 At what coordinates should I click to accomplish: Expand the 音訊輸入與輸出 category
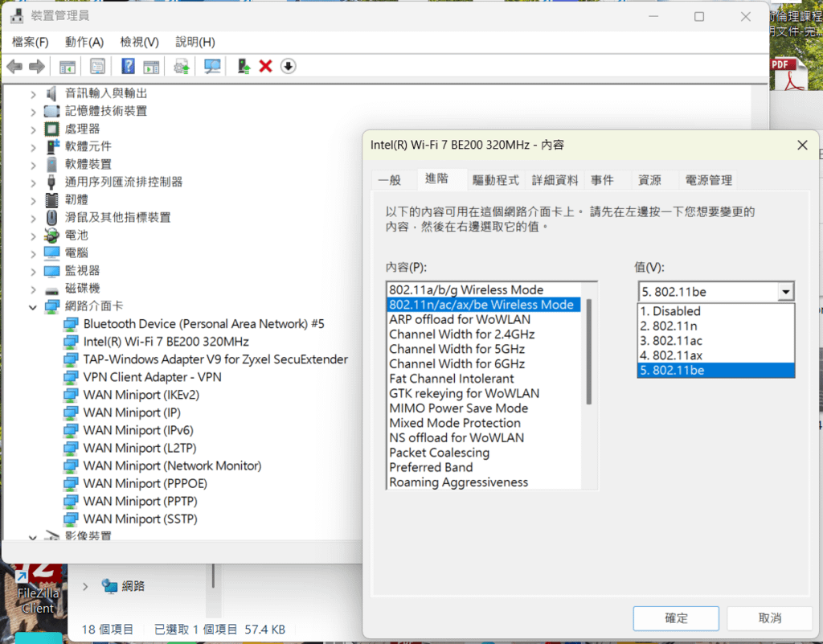(33, 95)
